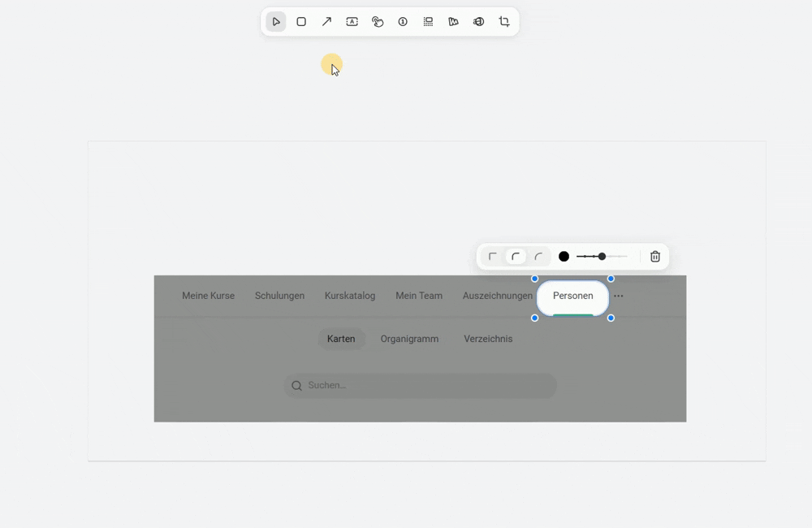The height and width of the screenshot is (528, 812).
Task: Click the Mein Team link
Action: point(419,296)
